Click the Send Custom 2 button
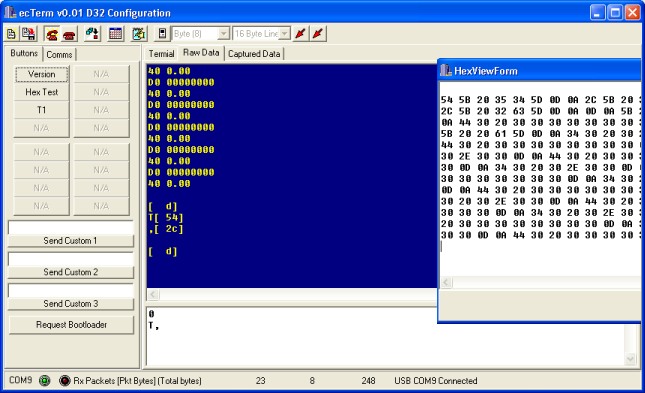 [71, 272]
